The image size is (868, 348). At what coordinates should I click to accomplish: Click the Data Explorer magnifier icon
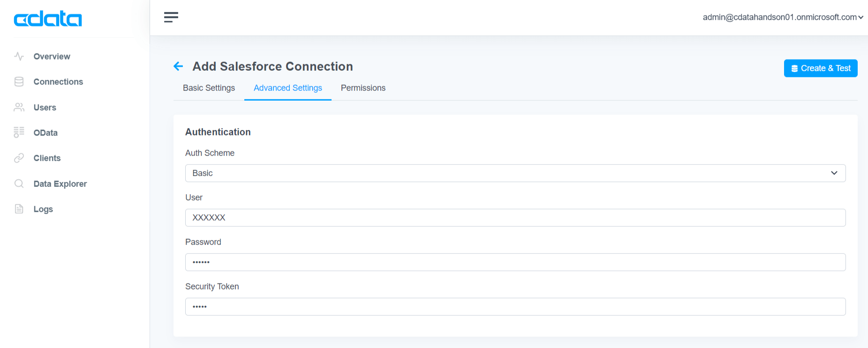pyautogui.click(x=19, y=184)
